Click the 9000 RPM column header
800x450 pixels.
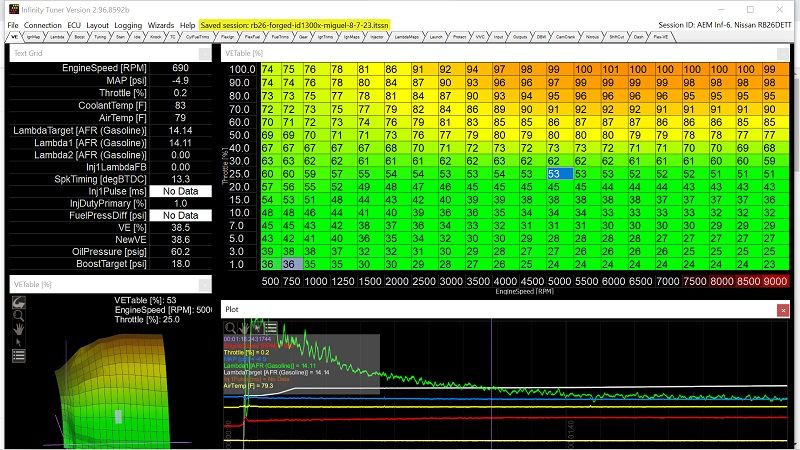[775, 282]
